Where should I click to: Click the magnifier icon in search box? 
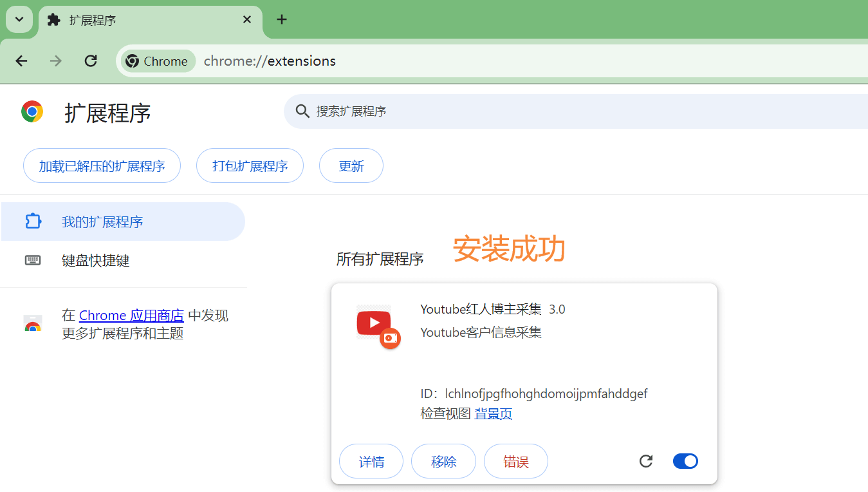point(302,111)
